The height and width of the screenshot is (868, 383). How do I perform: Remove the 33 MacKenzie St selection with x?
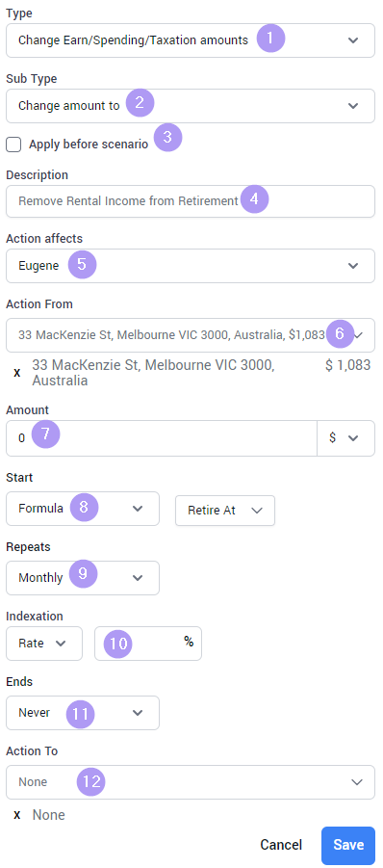(17, 373)
